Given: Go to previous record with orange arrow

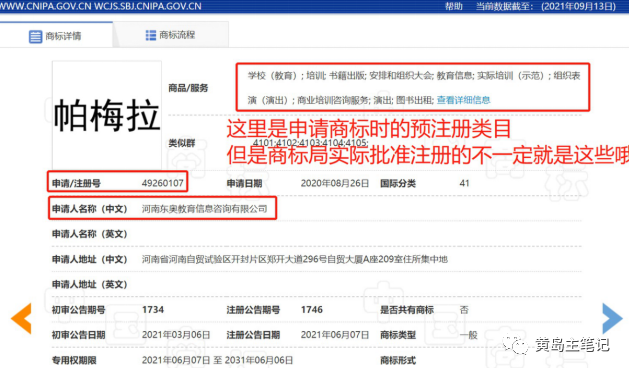Looking at the screenshot, I should (21, 318).
